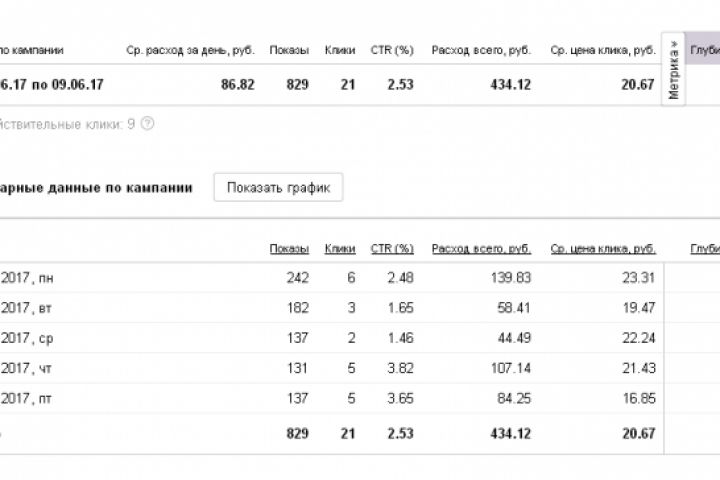
Task: Click the Недействительные клики: 9 text
Action: coord(67,124)
